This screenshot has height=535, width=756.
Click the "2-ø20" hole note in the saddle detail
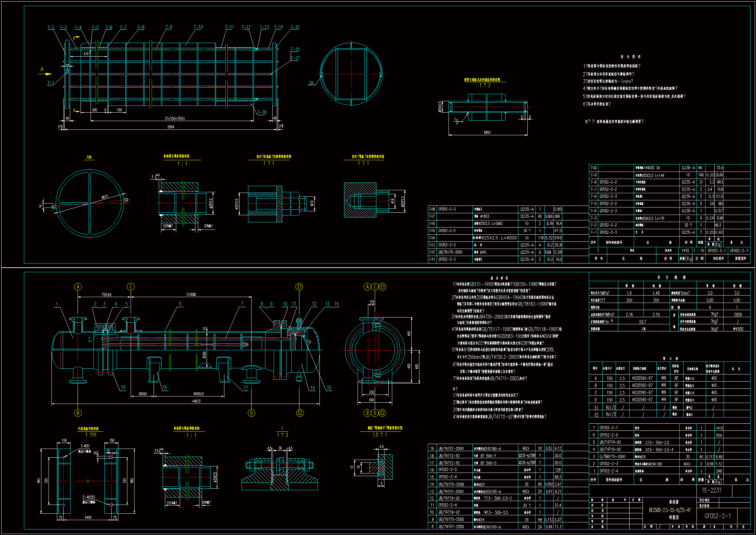tap(85, 446)
